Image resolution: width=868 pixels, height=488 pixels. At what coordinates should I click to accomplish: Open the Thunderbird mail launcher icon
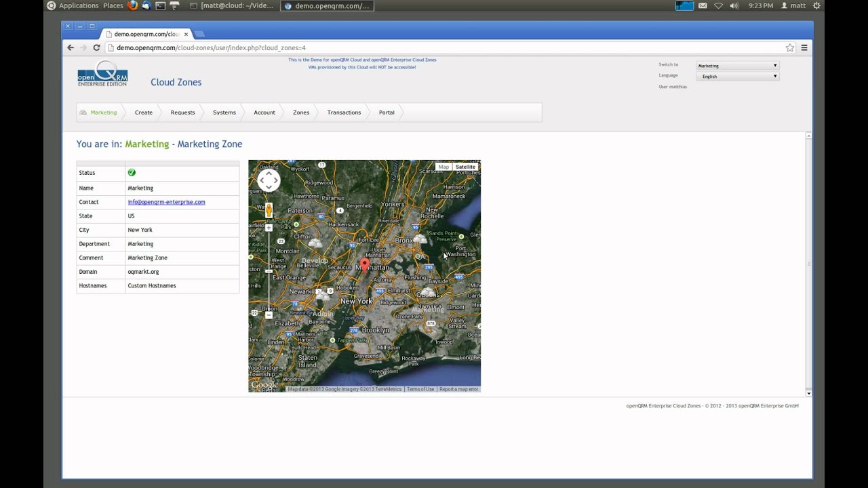coord(146,5)
